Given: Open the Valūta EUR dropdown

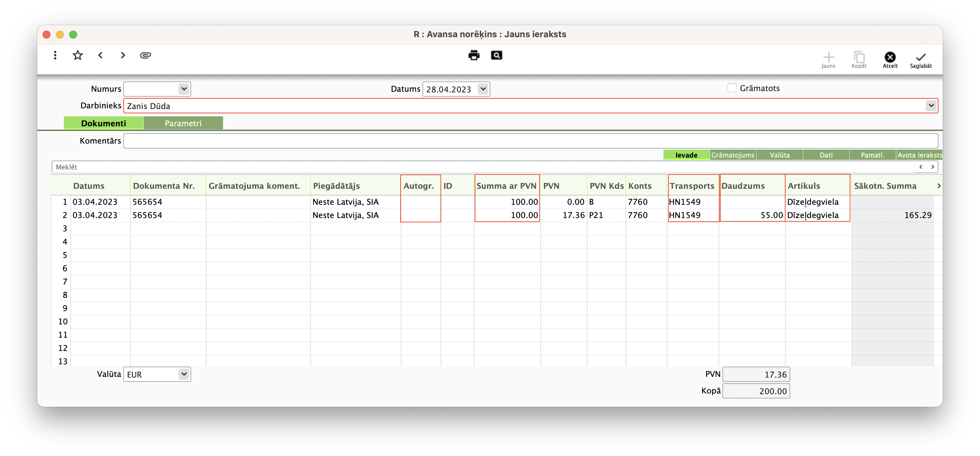Looking at the screenshot, I should tap(184, 374).
